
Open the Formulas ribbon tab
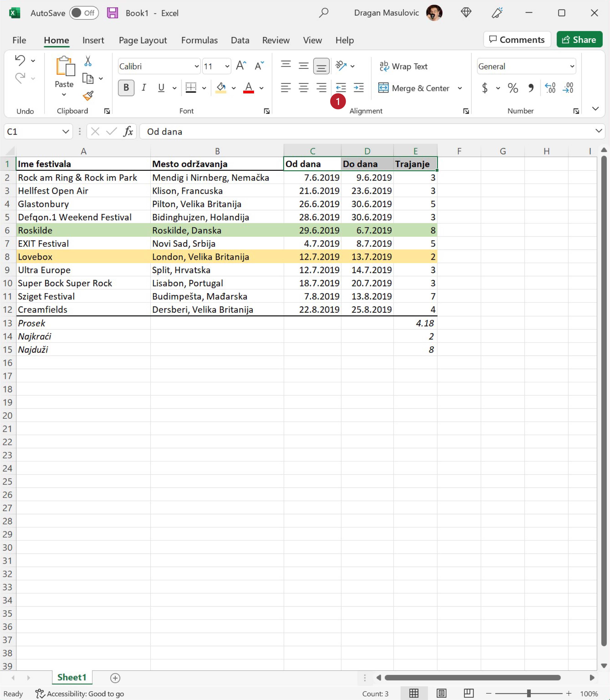pos(199,40)
